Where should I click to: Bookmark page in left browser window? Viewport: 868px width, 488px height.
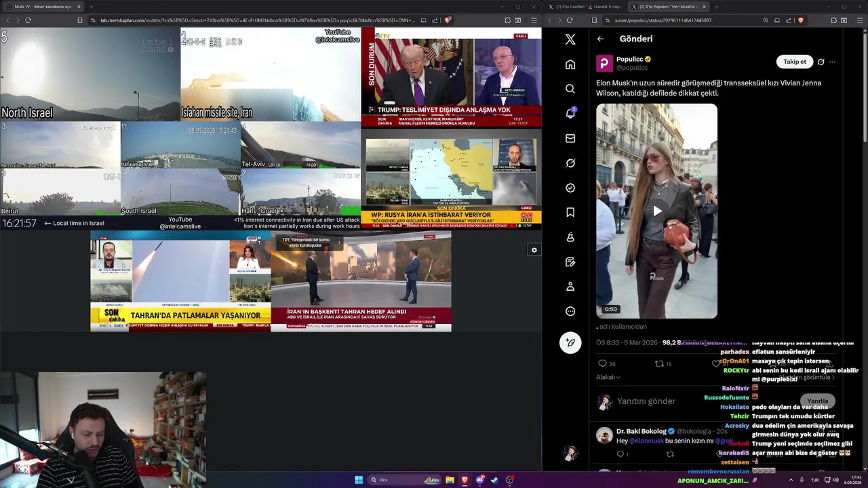(x=80, y=20)
